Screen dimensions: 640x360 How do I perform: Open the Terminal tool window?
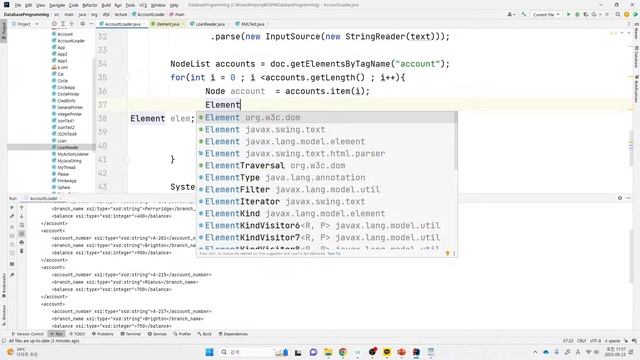click(x=131, y=334)
